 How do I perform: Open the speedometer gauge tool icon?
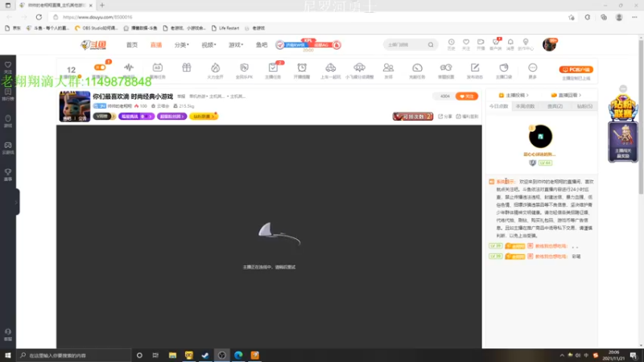click(417, 68)
